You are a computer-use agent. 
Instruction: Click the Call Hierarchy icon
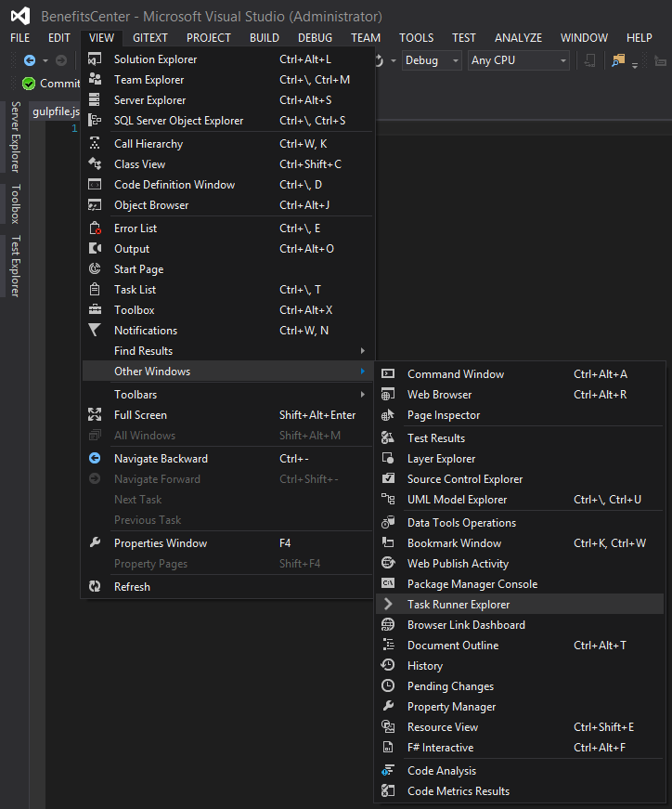click(95, 143)
